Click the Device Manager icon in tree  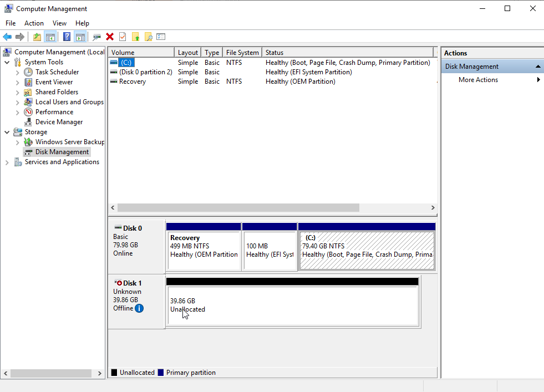tap(28, 122)
